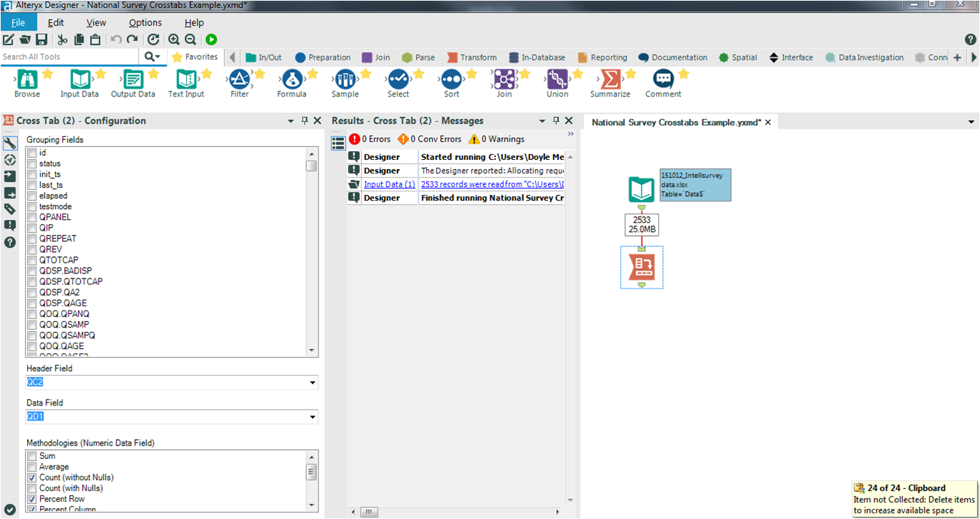The height and width of the screenshot is (519, 980).
Task: Select the Input Data tool
Action: pos(79,84)
